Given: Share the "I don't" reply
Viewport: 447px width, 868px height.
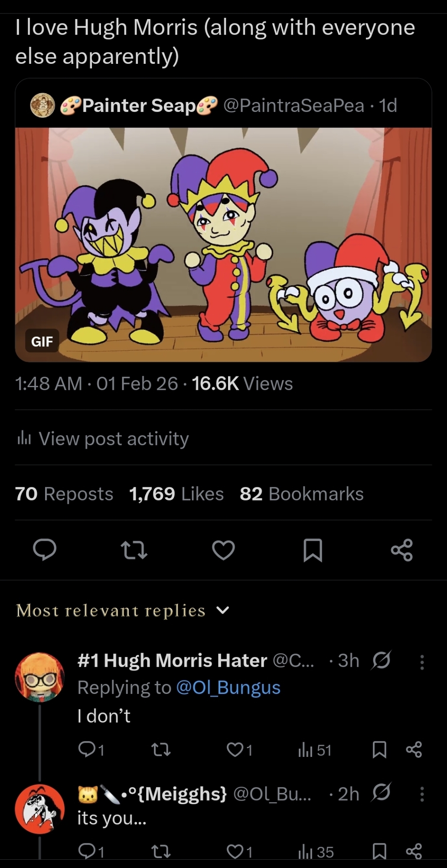Looking at the screenshot, I should click(413, 750).
